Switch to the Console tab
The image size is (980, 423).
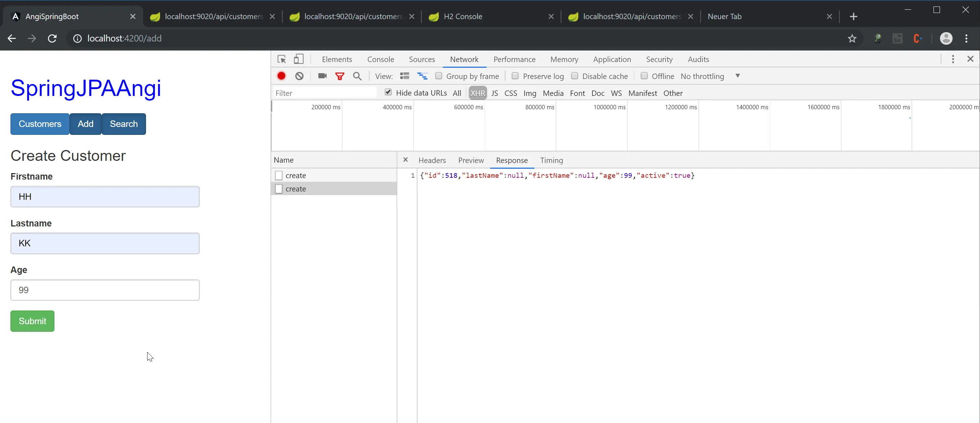click(380, 60)
